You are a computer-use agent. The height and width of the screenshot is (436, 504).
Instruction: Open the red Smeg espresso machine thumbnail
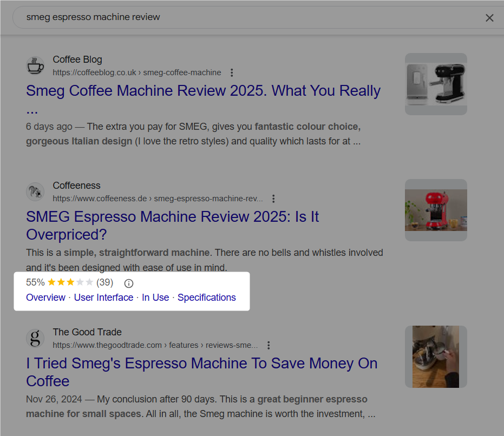click(436, 210)
